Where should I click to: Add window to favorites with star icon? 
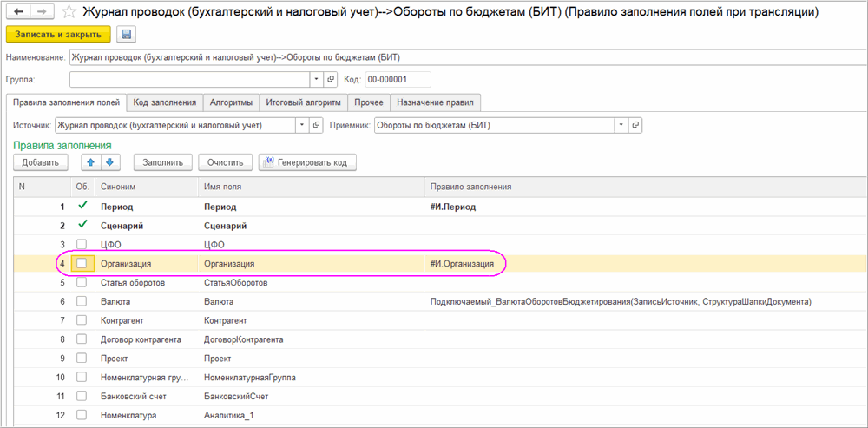[x=68, y=12]
